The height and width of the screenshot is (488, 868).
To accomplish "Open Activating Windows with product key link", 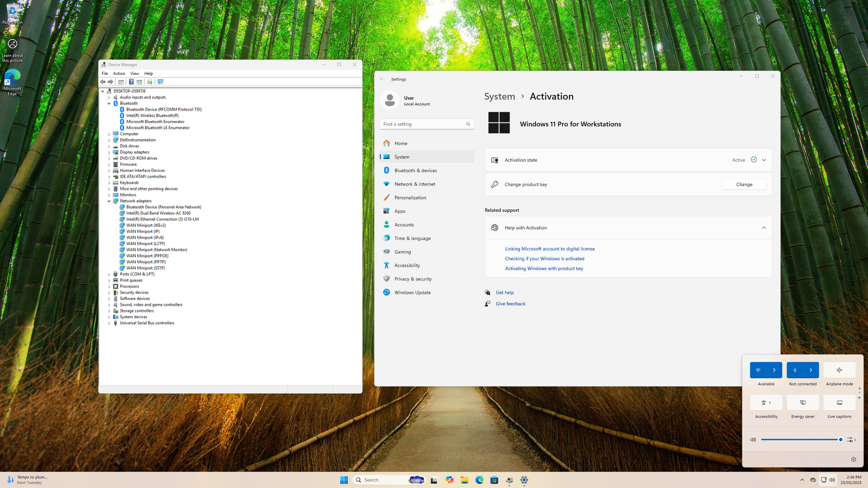I will pos(544,268).
